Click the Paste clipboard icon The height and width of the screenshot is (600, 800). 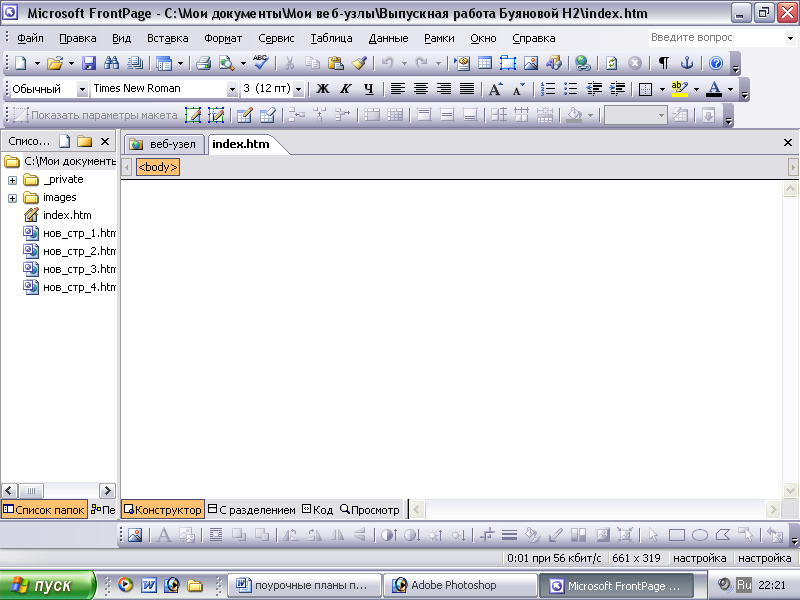click(x=335, y=63)
